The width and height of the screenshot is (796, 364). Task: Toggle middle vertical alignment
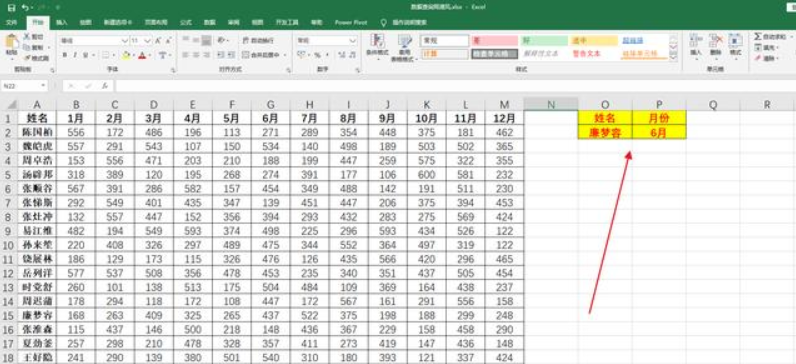196,40
